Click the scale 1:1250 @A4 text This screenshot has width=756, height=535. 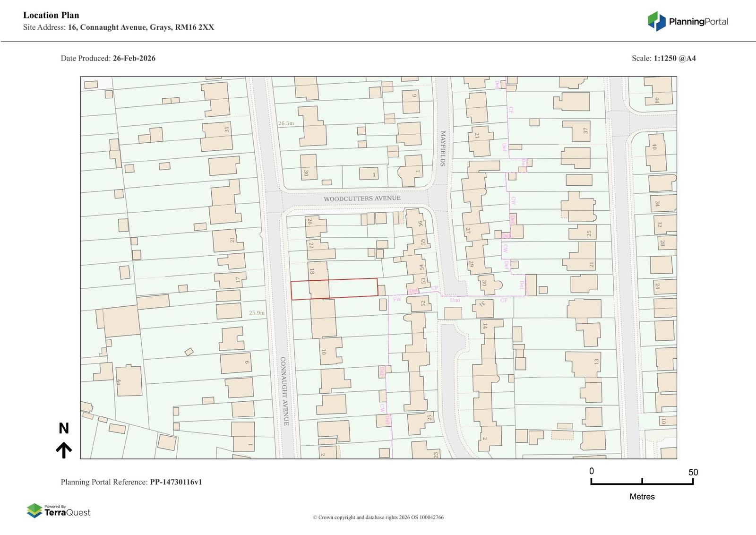point(674,58)
